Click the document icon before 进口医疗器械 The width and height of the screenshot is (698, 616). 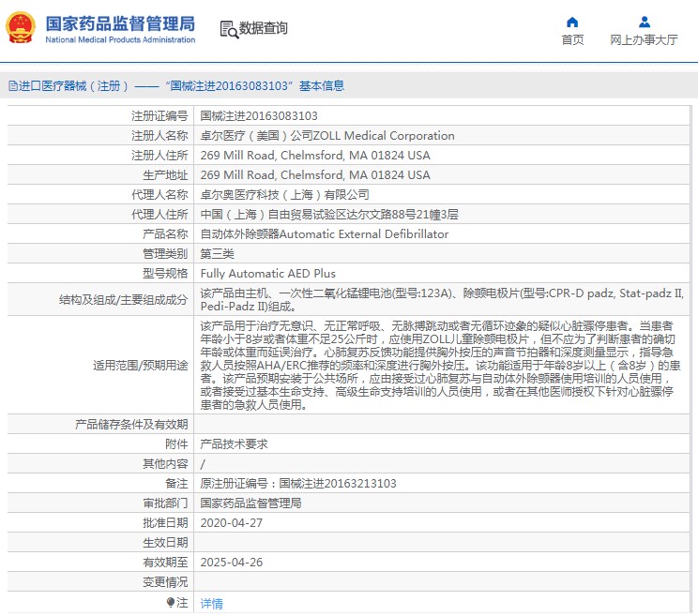click(12, 85)
